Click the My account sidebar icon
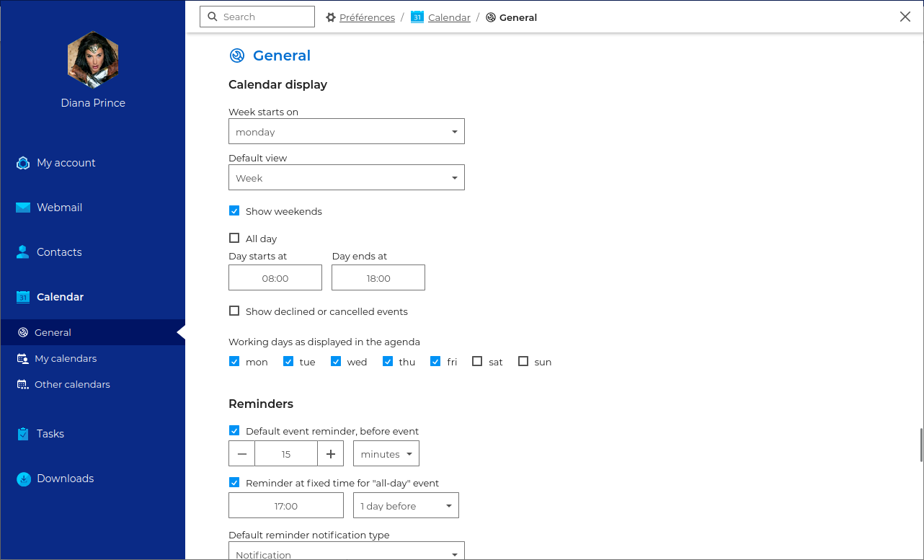This screenshot has width=924, height=560. pyautogui.click(x=23, y=163)
